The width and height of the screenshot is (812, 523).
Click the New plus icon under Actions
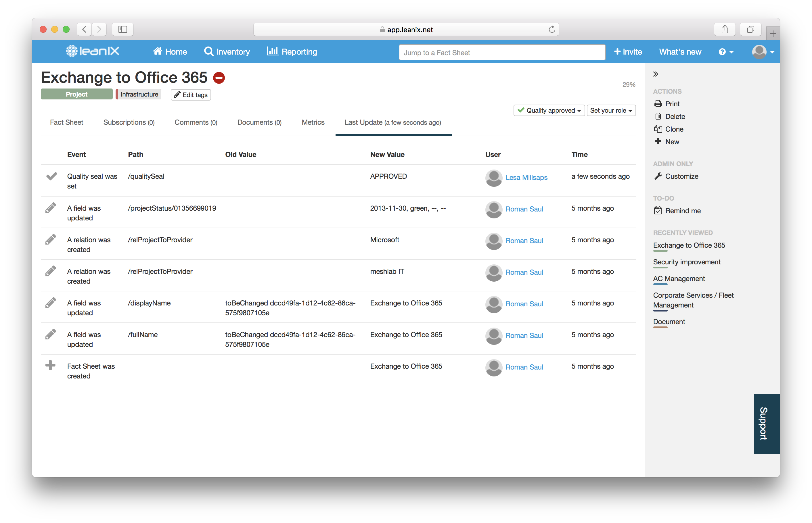[x=658, y=142]
